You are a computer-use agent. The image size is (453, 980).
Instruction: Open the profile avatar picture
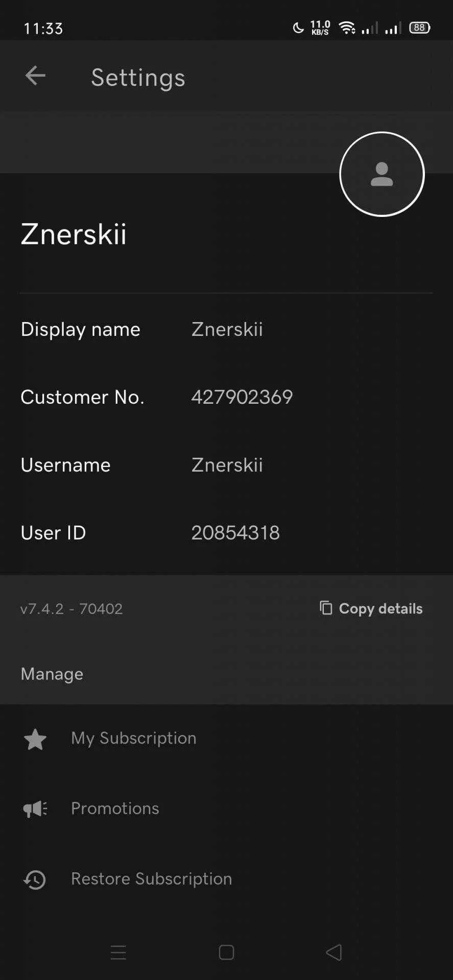[x=382, y=174]
